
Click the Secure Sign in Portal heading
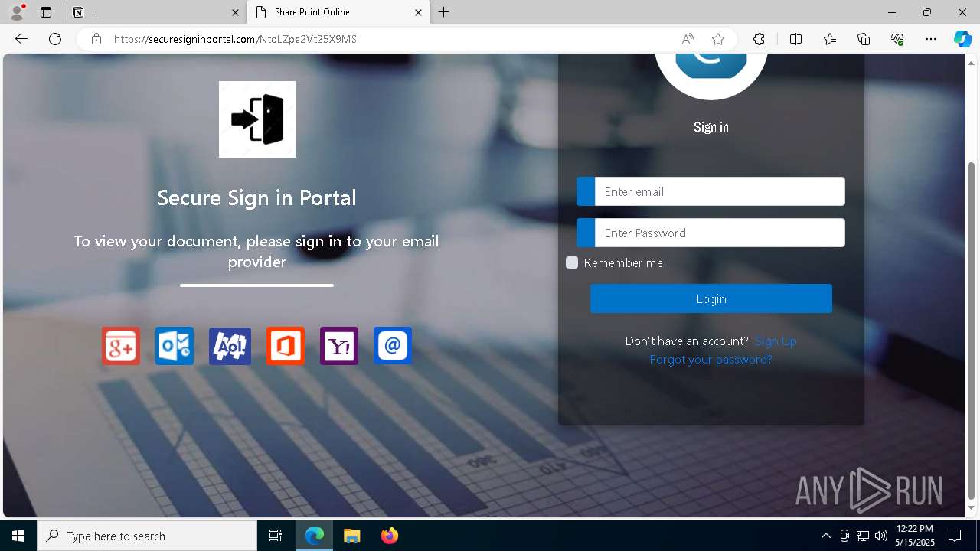tap(257, 197)
